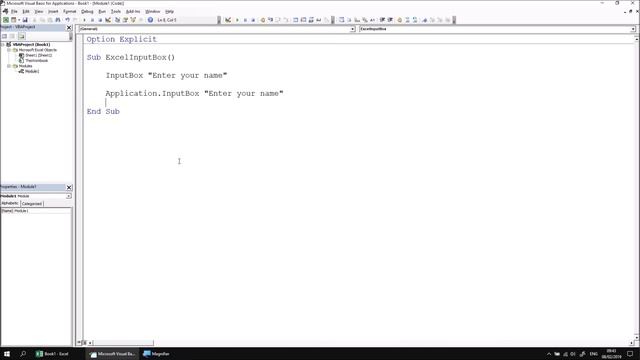Open the Module1 object dropdown in Properties

[x=69, y=196]
